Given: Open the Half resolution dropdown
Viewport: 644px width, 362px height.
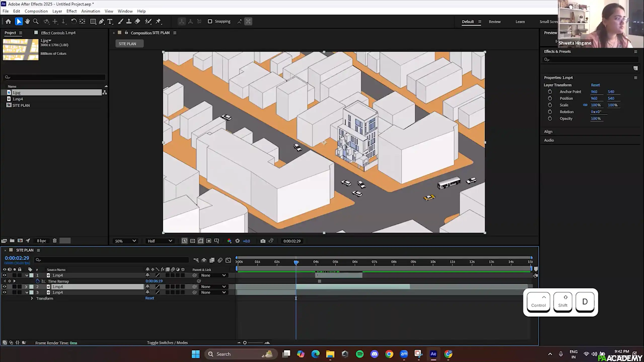Looking at the screenshot, I should pos(160,241).
